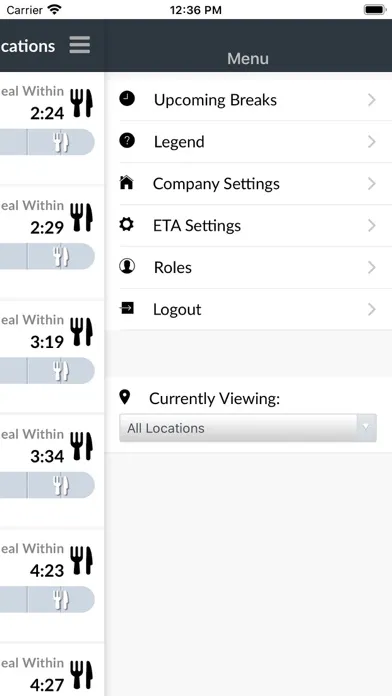Click the exit arrow Logout icon
The image size is (392, 696).
127,308
